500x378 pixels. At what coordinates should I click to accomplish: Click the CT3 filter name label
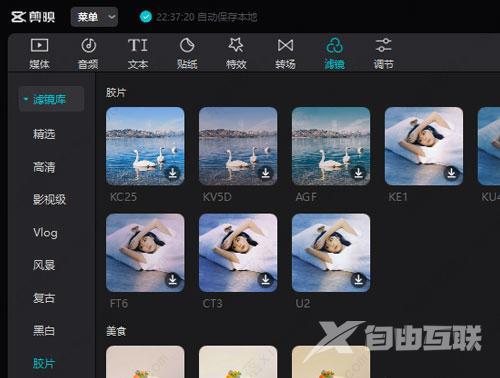tap(212, 303)
